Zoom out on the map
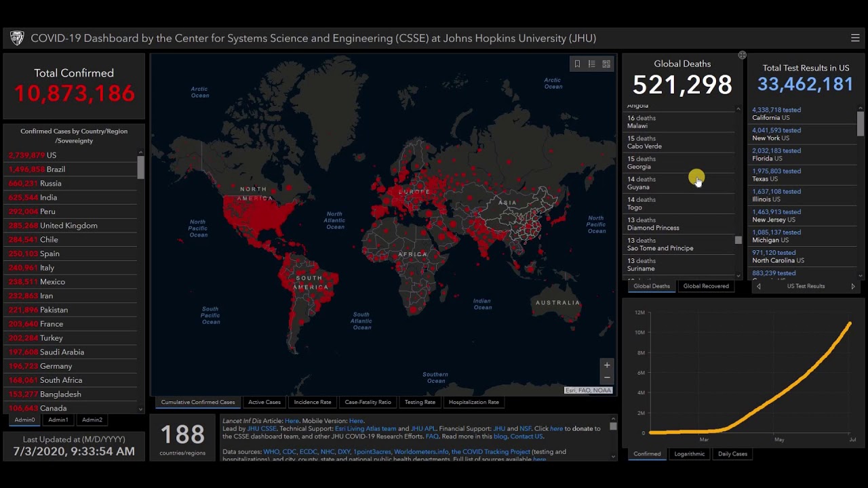Viewport: 868px width, 488px height. point(607,378)
